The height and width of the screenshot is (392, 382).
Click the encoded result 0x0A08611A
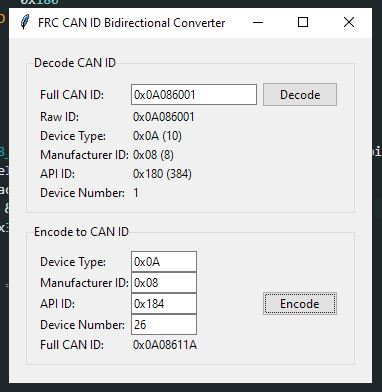(x=165, y=345)
